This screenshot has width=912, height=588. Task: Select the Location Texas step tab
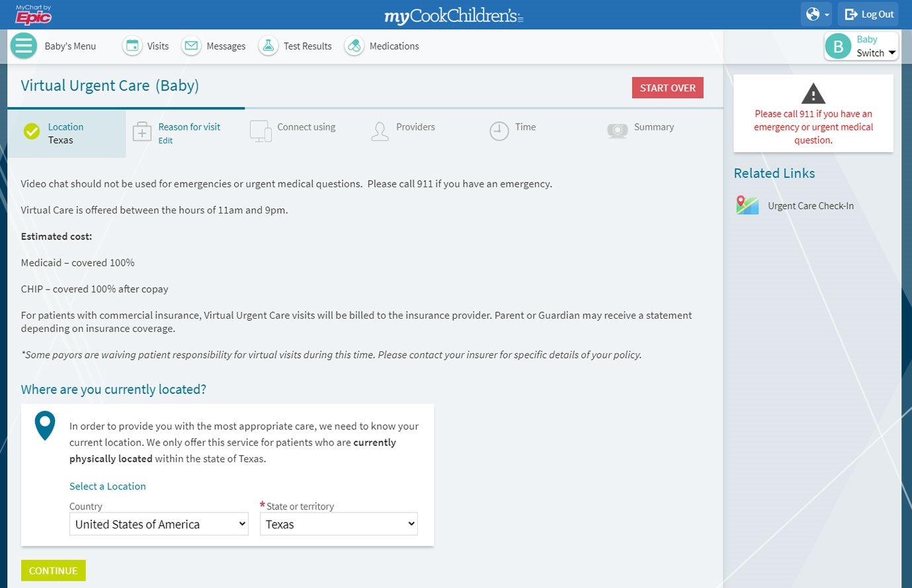(x=65, y=133)
